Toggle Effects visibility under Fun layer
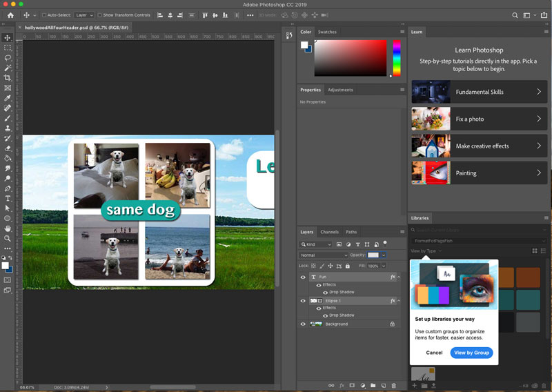 click(x=319, y=285)
